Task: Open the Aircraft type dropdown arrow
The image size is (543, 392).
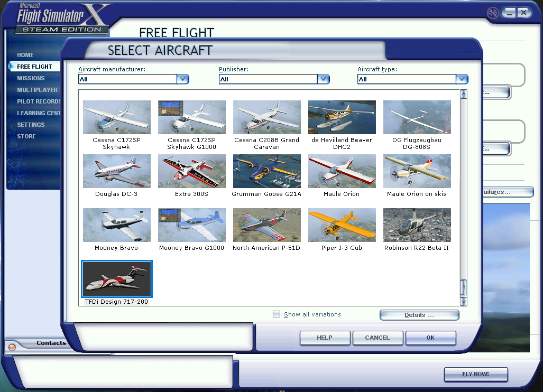Action: pyautogui.click(x=462, y=79)
